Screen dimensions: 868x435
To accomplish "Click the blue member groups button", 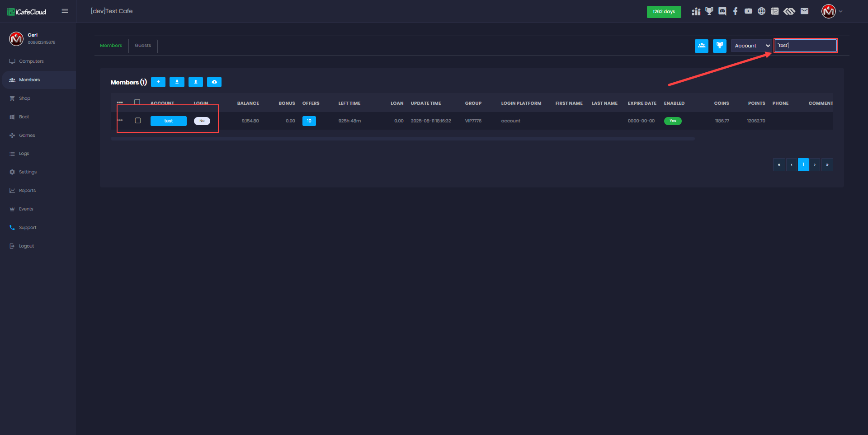I will click(x=702, y=46).
